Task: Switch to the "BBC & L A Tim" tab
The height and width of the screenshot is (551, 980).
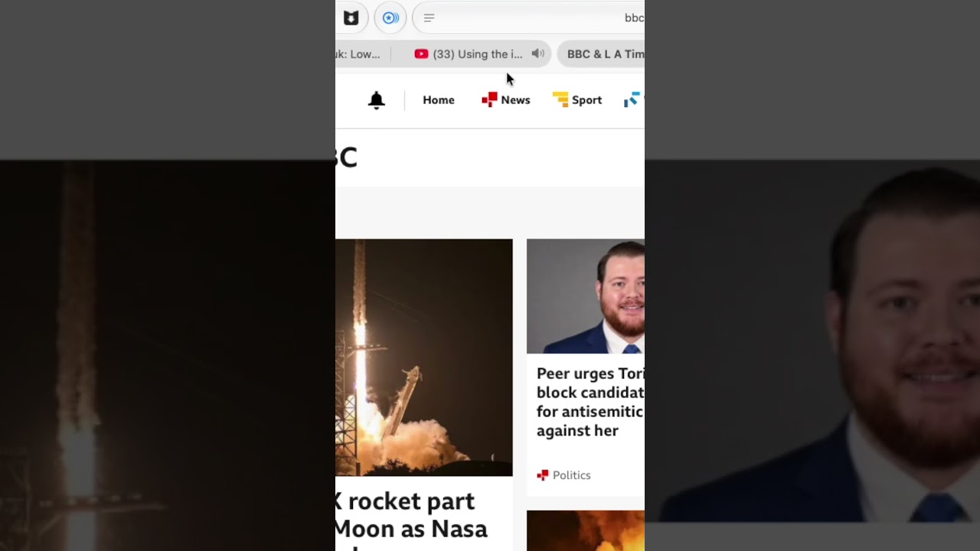Action: (x=601, y=54)
